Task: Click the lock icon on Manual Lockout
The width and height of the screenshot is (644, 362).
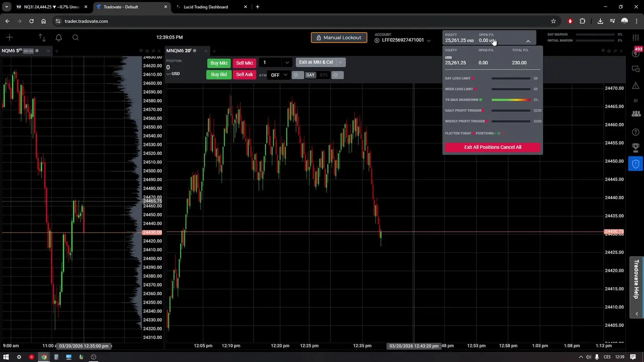Action: [318, 38]
